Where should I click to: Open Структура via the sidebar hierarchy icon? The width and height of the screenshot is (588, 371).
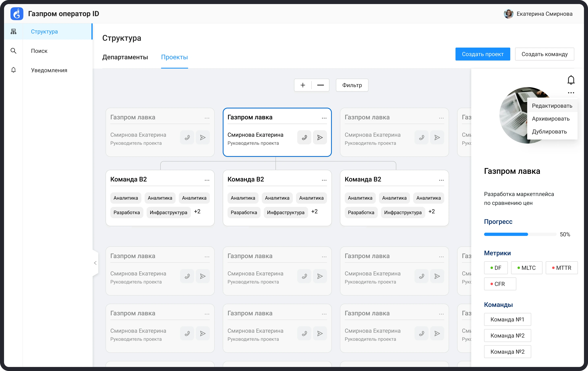coord(13,31)
